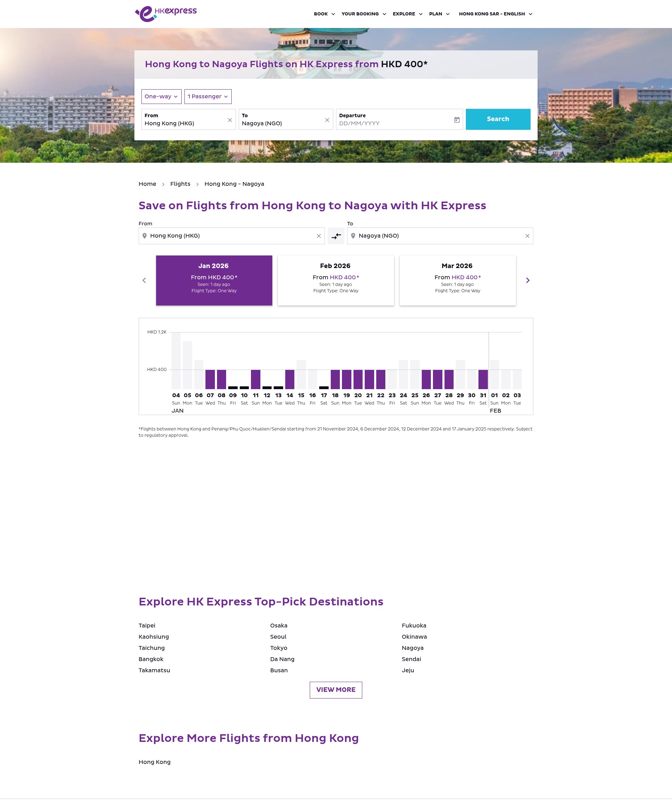Open the departure calendar icon

pos(457,120)
